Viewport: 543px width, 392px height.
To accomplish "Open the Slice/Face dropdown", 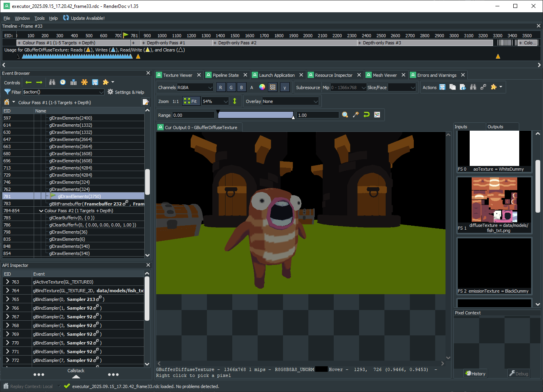I will pyautogui.click(x=402, y=88).
